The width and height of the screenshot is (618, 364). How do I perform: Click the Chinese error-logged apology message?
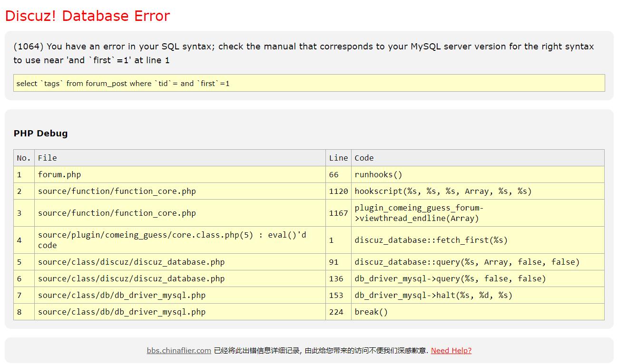321,351
